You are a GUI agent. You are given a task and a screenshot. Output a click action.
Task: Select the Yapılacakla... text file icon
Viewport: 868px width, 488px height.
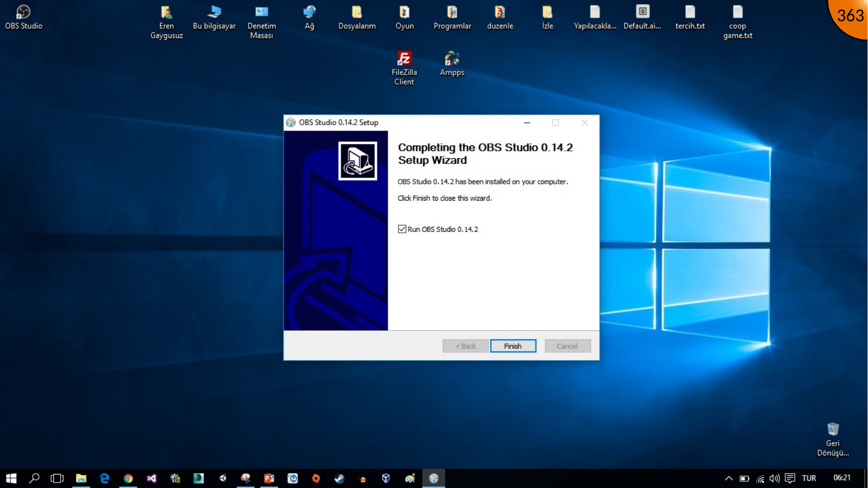(x=595, y=18)
